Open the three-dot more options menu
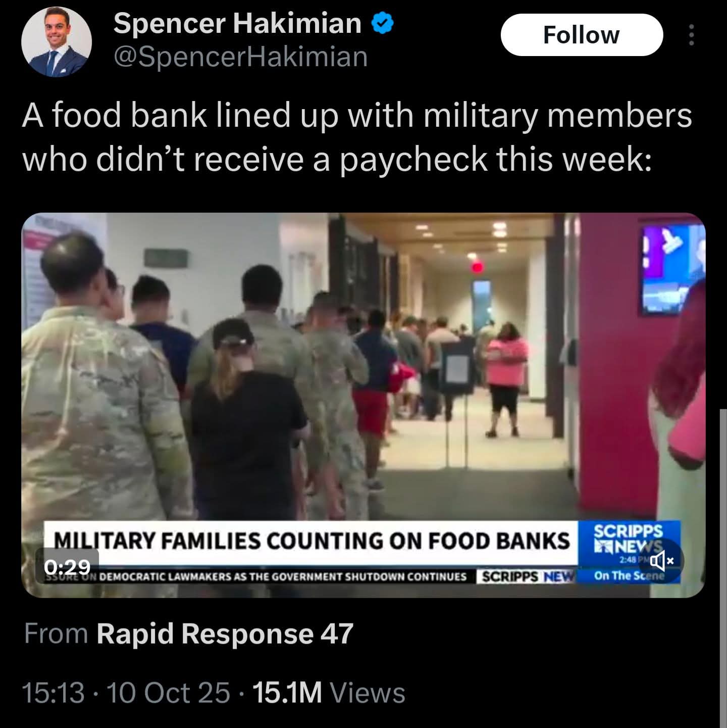The width and height of the screenshot is (727, 728). point(692,35)
